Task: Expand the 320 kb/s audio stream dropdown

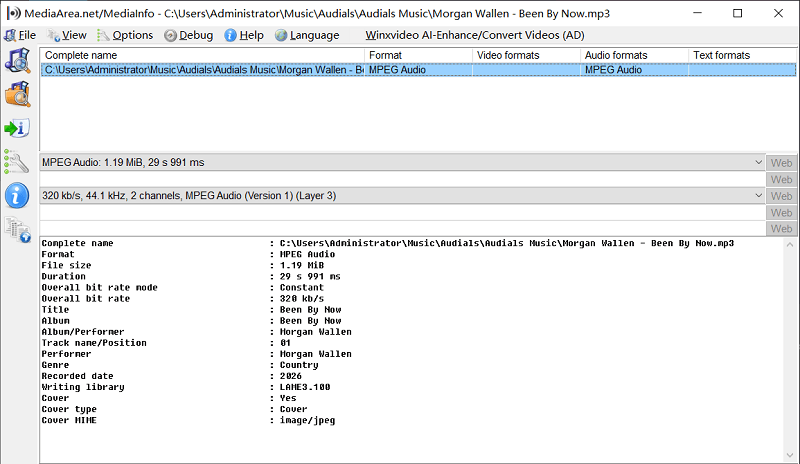Action: point(758,196)
